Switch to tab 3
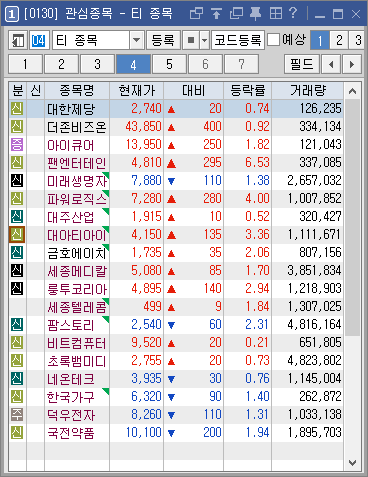 point(98,64)
